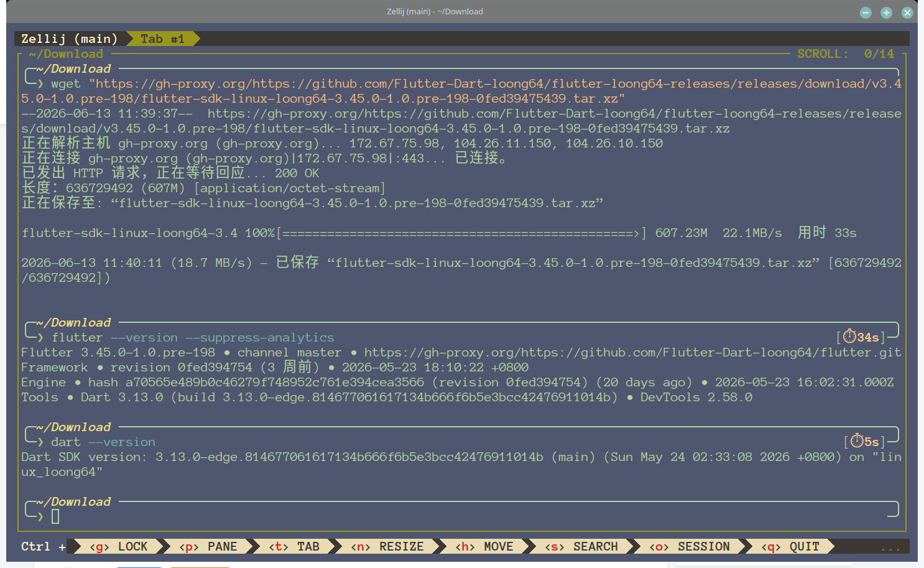
Task: Select Tab #1 in the Zellij tab bar
Action: (x=162, y=39)
